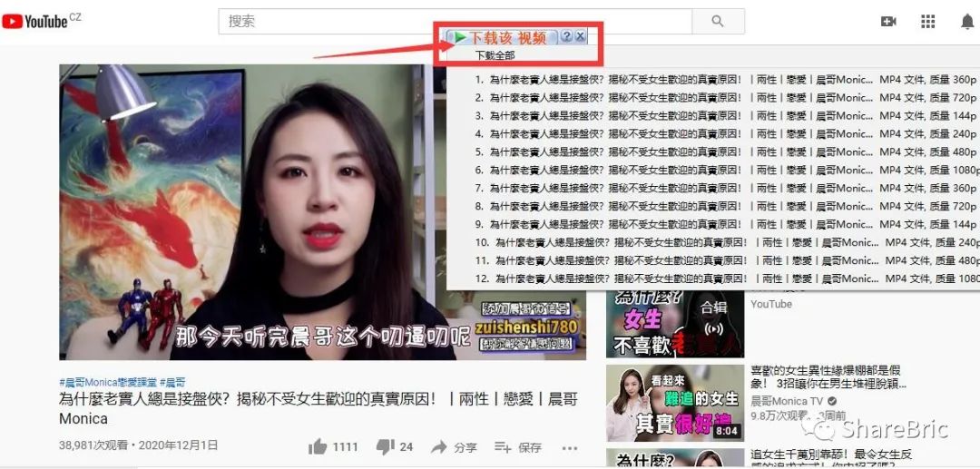980x469 pixels.
Task: Select entry 12, MP4 quality 1080p
Action: tap(726, 279)
